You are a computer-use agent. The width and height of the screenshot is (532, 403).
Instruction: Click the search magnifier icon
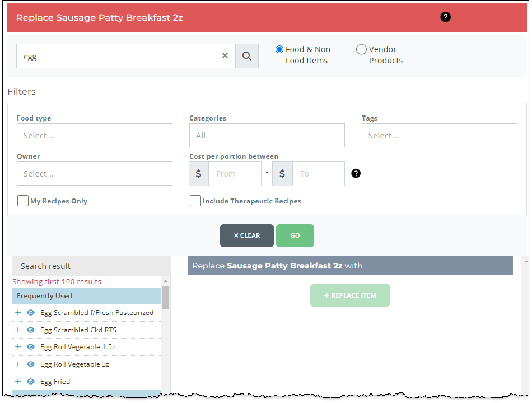pos(247,56)
